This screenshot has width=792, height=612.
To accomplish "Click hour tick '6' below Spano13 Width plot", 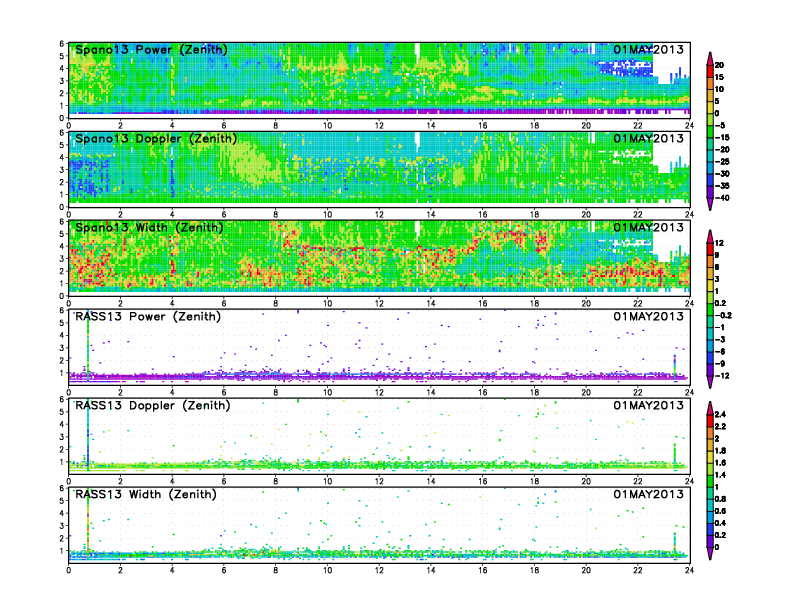I will (224, 303).
